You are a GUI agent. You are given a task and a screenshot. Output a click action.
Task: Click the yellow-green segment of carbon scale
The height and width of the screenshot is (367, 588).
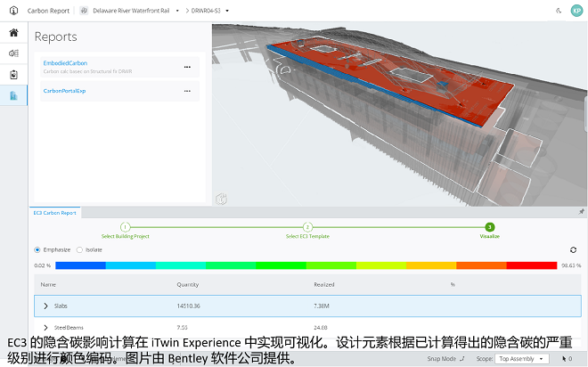tap(381, 265)
